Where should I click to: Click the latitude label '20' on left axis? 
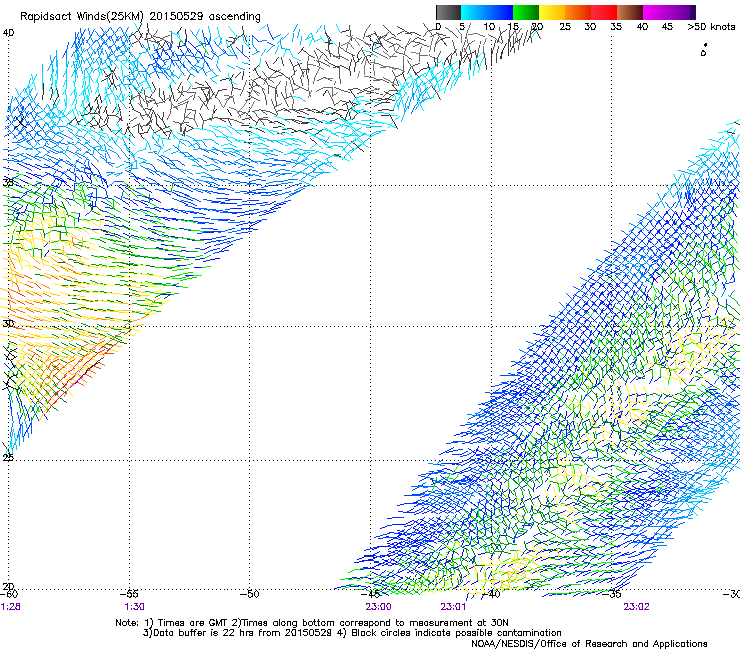8,586
